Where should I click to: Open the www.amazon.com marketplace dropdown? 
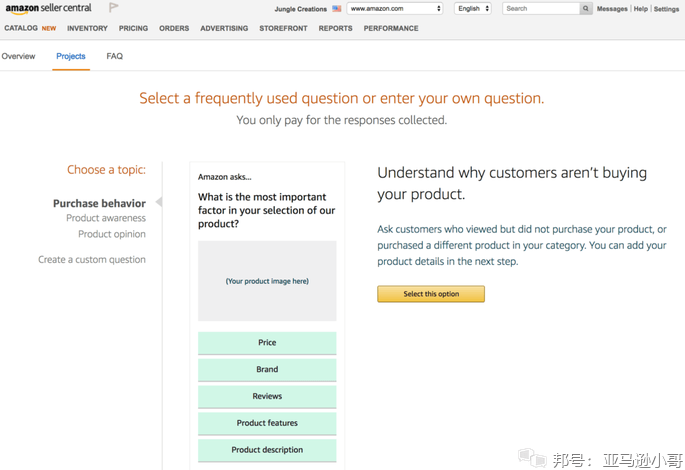[395, 9]
